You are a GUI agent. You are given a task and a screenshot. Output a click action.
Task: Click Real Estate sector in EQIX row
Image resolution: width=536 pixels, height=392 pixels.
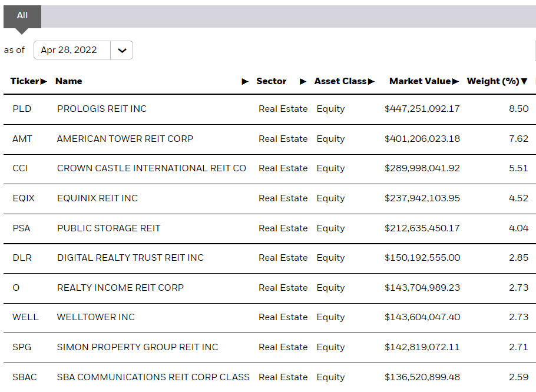coord(283,198)
